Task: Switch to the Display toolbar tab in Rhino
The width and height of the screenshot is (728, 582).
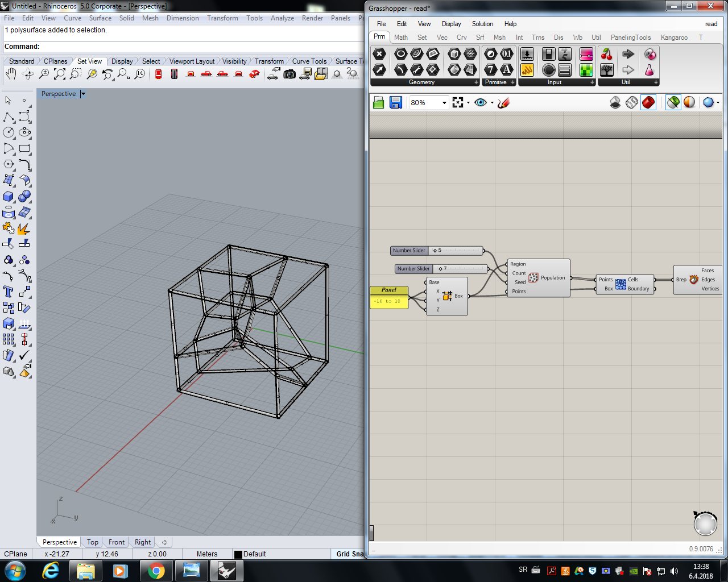Action: tap(122, 61)
